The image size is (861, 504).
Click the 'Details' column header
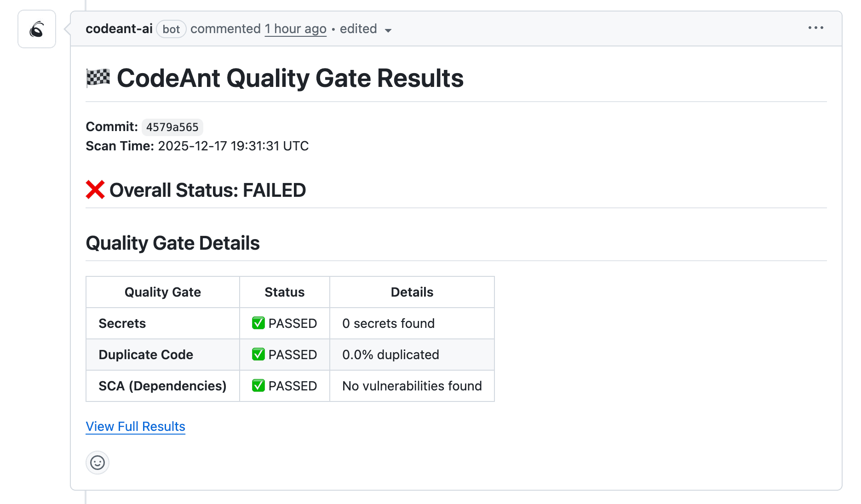coord(412,292)
